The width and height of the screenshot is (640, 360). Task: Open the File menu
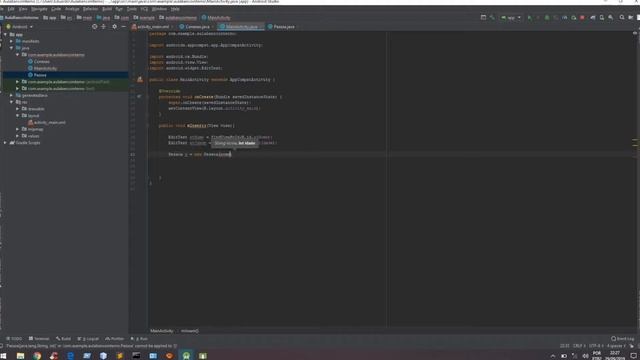(2, 9)
